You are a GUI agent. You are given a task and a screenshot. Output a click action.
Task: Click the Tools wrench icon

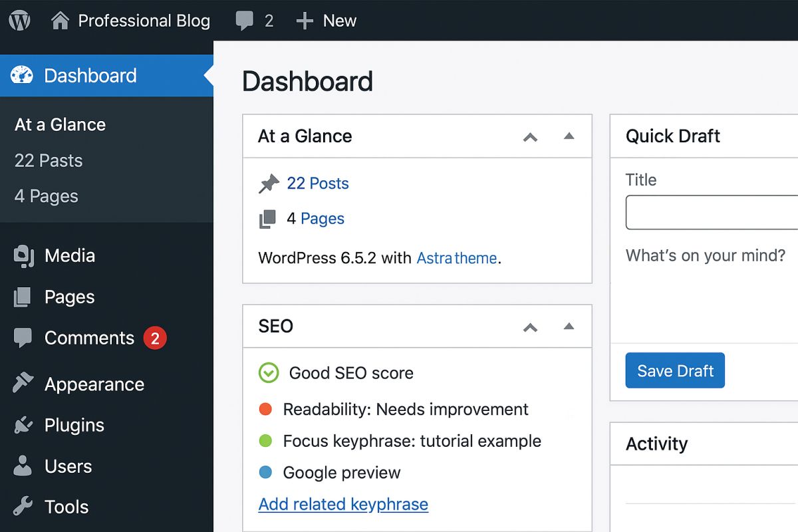23,507
